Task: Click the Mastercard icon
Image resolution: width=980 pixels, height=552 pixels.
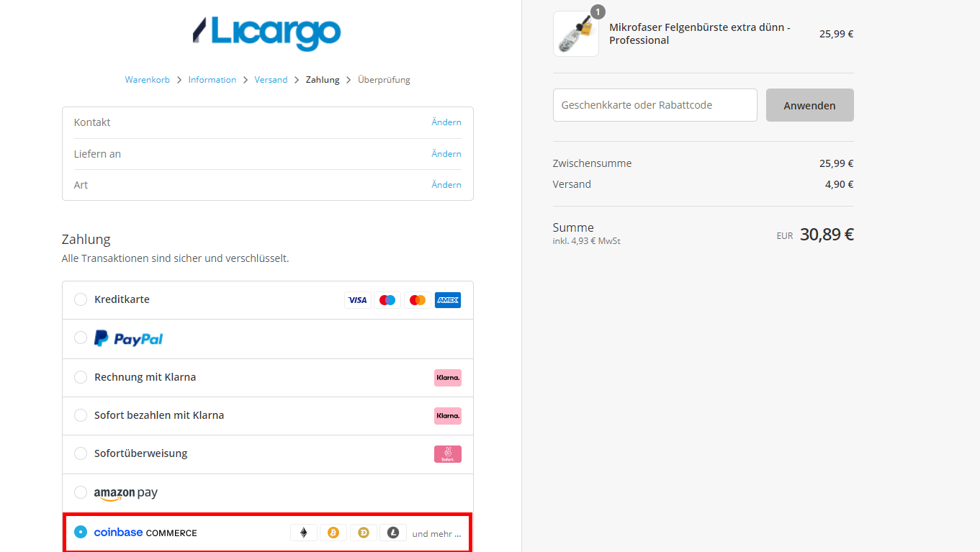Action: (x=418, y=300)
